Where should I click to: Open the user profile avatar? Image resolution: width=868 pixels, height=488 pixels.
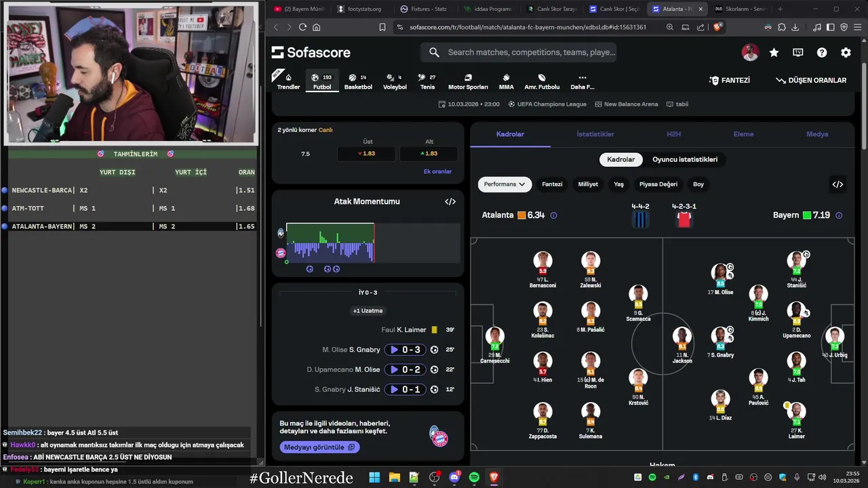(x=750, y=52)
